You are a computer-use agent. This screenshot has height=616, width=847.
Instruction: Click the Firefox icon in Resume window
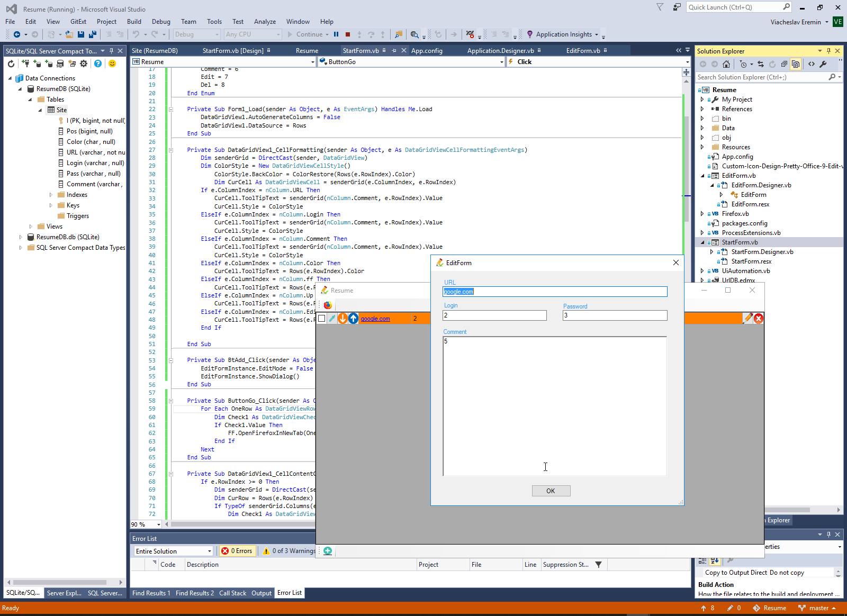point(328,305)
